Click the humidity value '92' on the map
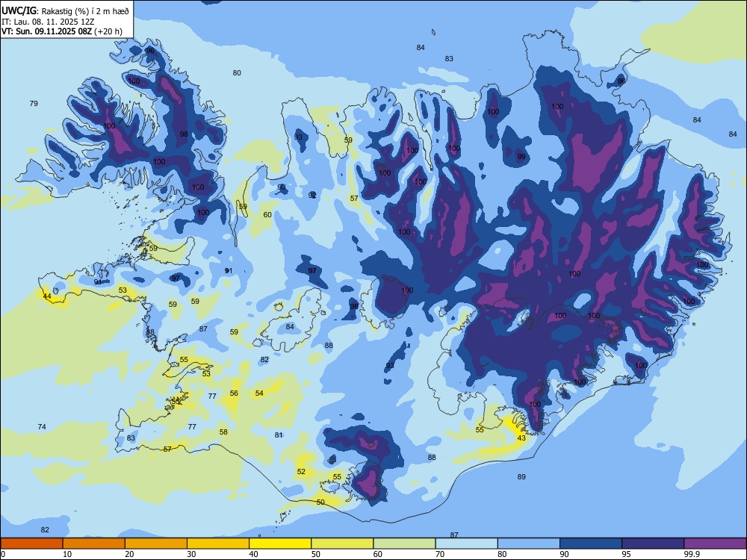The height and width of the screenshot is (560, 747). point(312,195)
